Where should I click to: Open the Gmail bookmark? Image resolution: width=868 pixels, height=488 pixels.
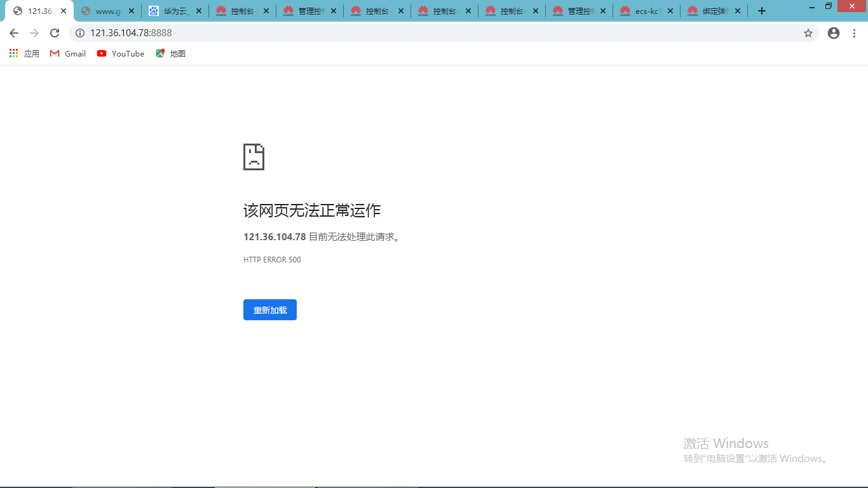coord(67,53)
